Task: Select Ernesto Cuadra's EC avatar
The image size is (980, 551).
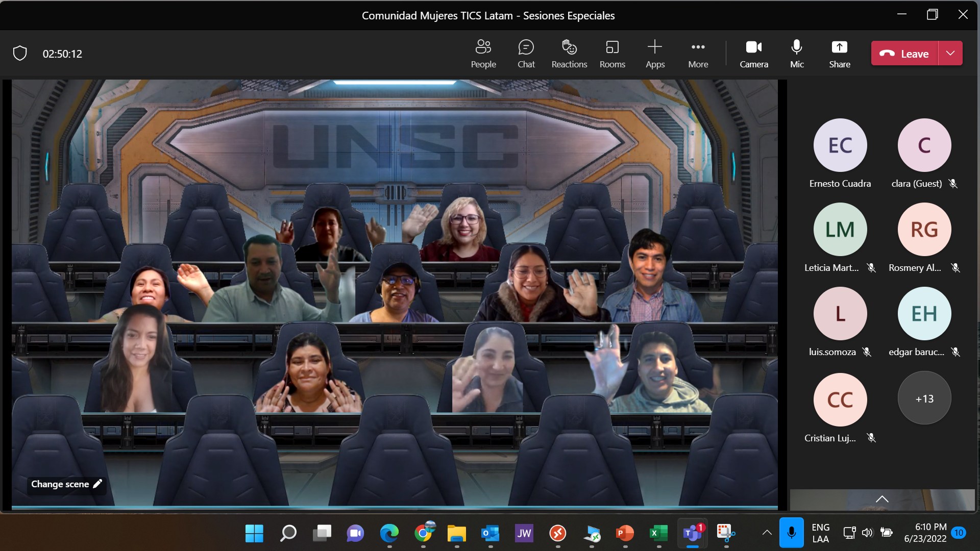Action: point(840,145)
